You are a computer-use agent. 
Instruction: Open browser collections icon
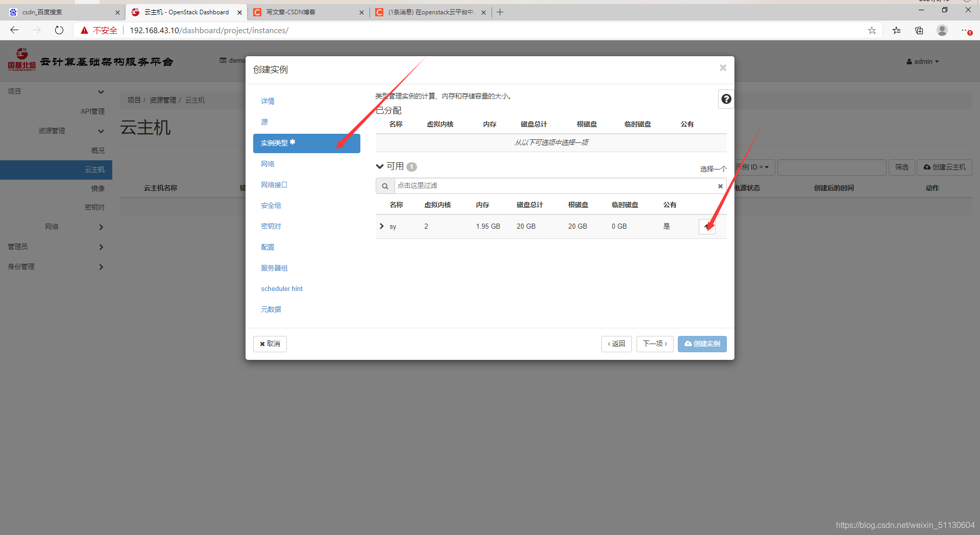tap(919, 31)
